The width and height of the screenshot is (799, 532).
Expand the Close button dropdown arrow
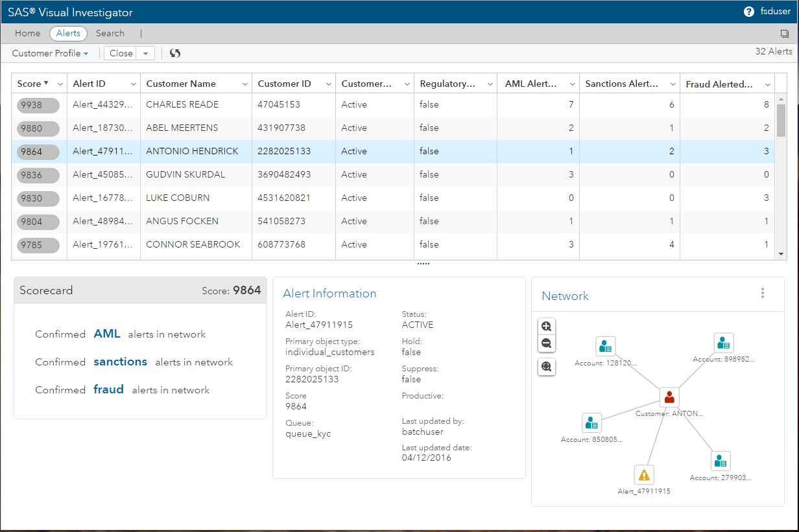click(146, 53)
